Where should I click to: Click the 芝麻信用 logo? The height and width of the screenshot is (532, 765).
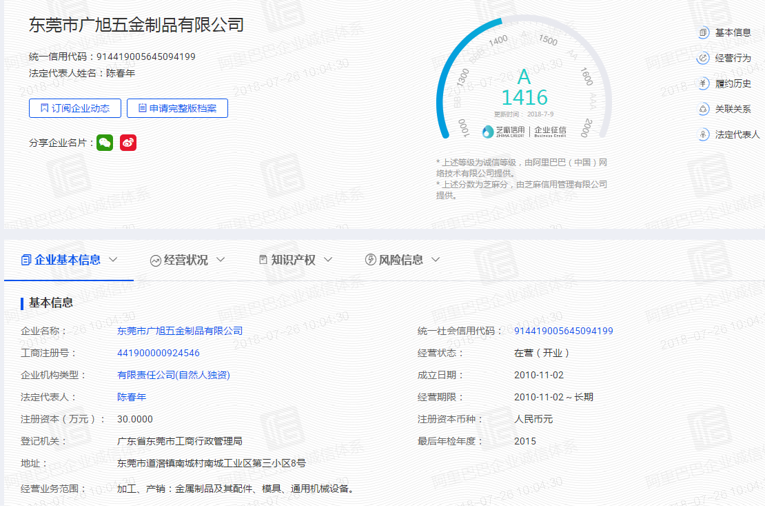point(504,130)
